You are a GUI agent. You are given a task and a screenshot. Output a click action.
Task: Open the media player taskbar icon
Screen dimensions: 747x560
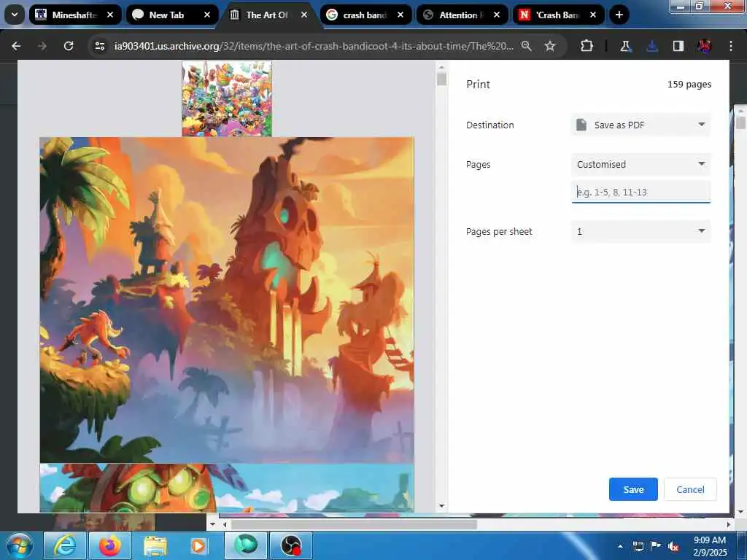198,545
